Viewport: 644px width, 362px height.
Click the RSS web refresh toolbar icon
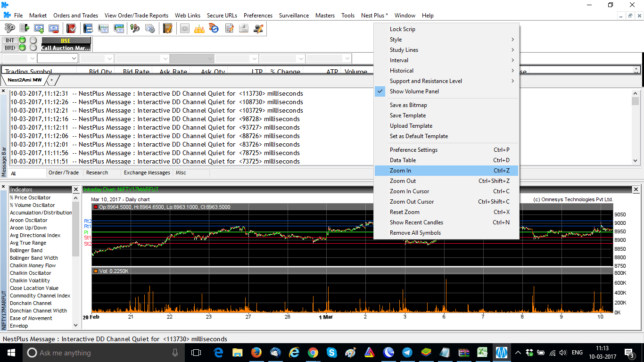[214, 28]
